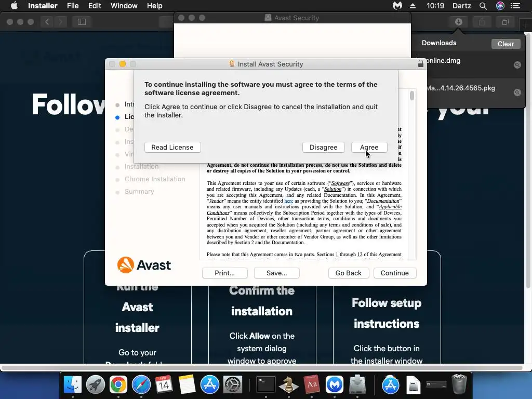Open System Preferences from the Dock
The width and height of the screenshot is (532, 399).
232,384
